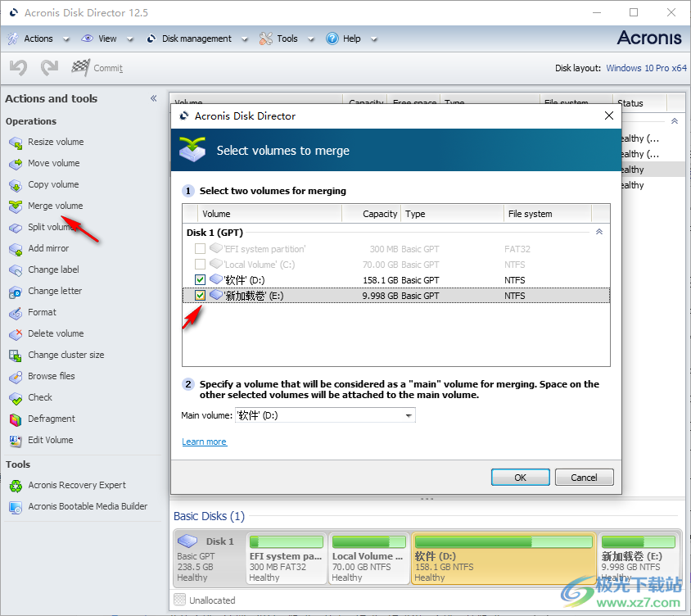Open the Disk management menu
Image resolution: width=691 pixels, height=616 pixels.
pos(196,38)
